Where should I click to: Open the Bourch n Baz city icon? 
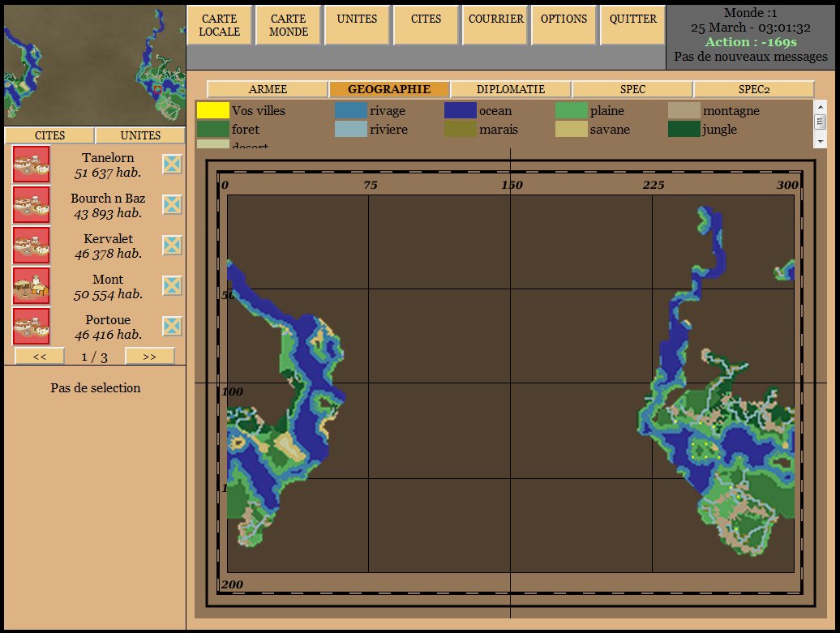click(31, 204)
